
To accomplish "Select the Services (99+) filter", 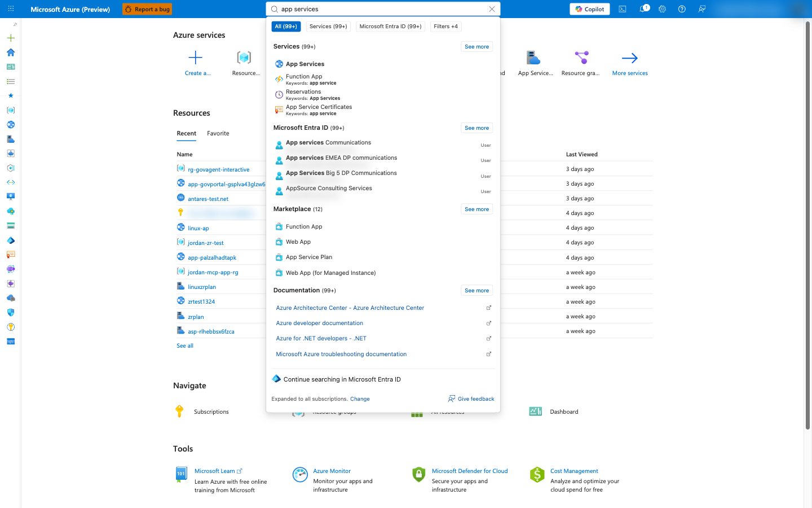I will coord(328,27).
